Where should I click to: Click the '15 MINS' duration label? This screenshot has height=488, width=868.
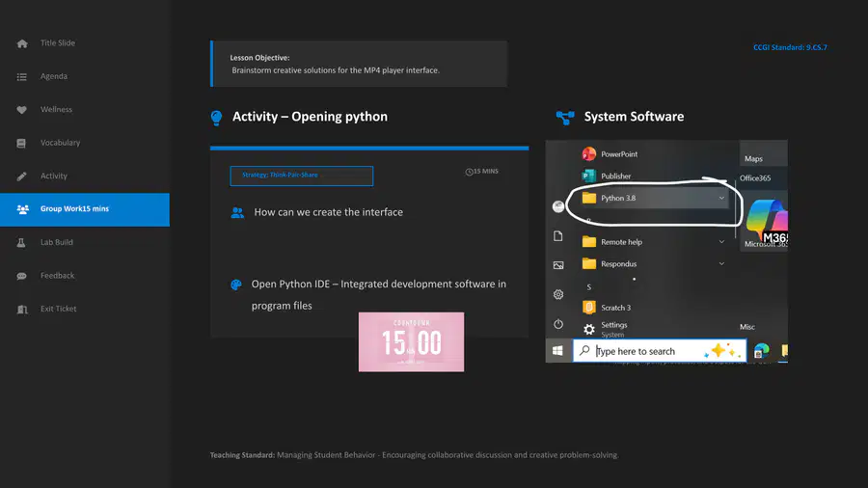pyautogui.click(x=485, y=172)
